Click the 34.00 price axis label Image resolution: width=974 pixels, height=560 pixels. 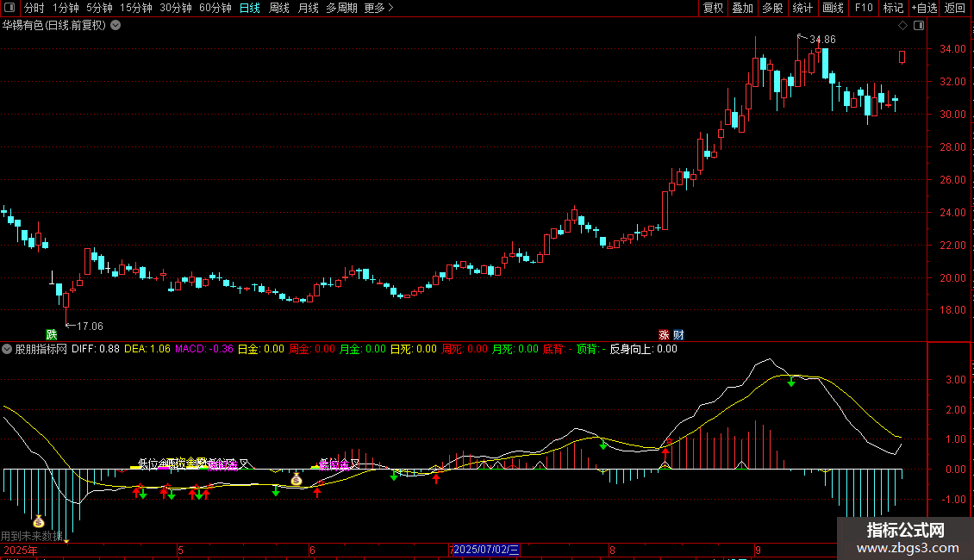click(x=952, y=49)
